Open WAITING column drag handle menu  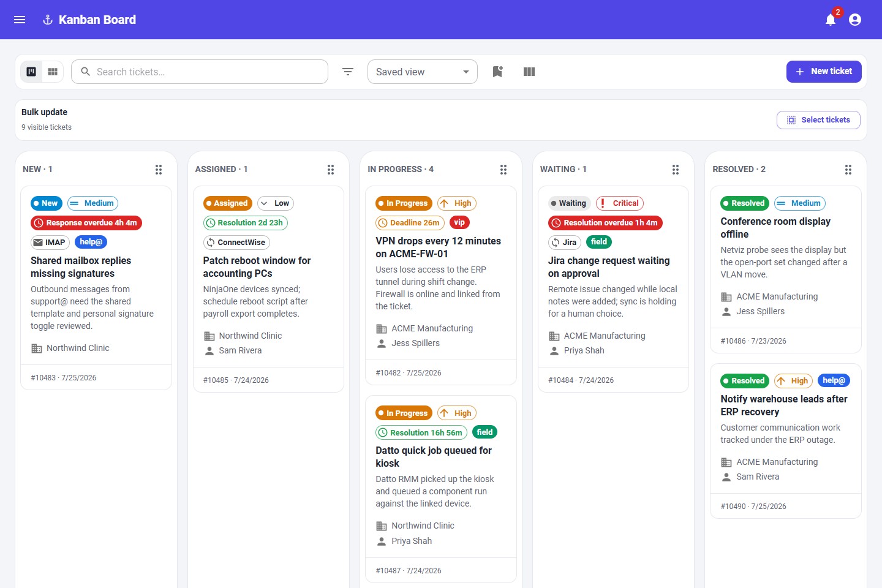tap(676, 170)
